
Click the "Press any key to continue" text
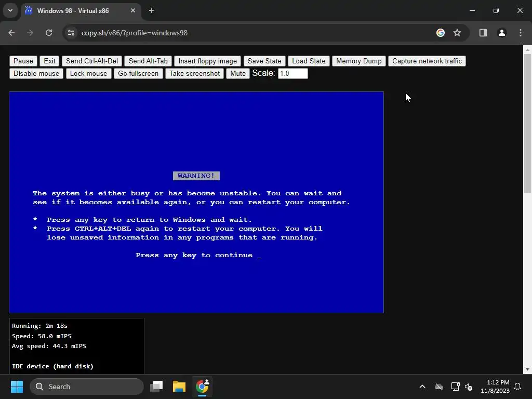(x=194, y=255)
